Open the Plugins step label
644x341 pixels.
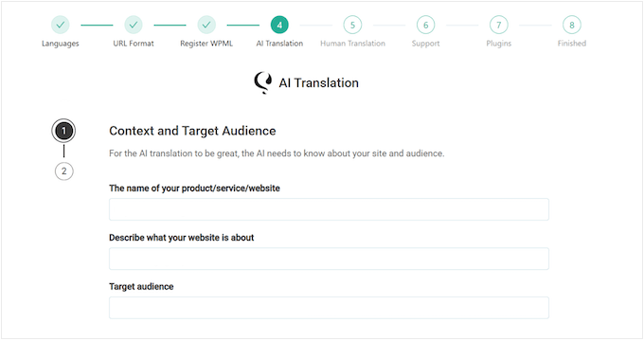(498, 44)
